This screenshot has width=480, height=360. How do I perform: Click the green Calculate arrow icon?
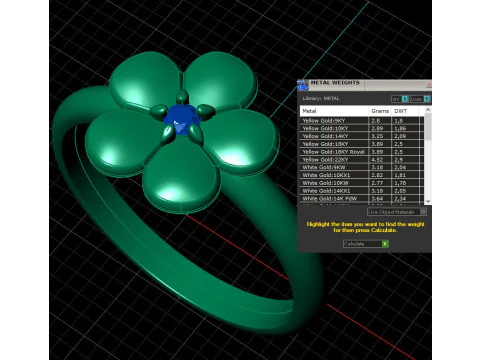(x=385, y=244)
